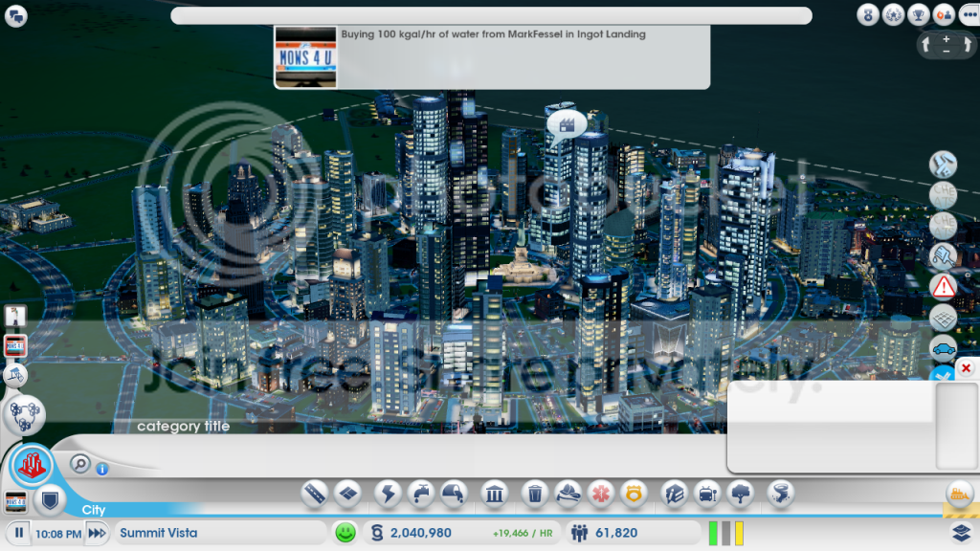
Task: Click the mayor portrait thumbnail on left
Action: [15, 316]
